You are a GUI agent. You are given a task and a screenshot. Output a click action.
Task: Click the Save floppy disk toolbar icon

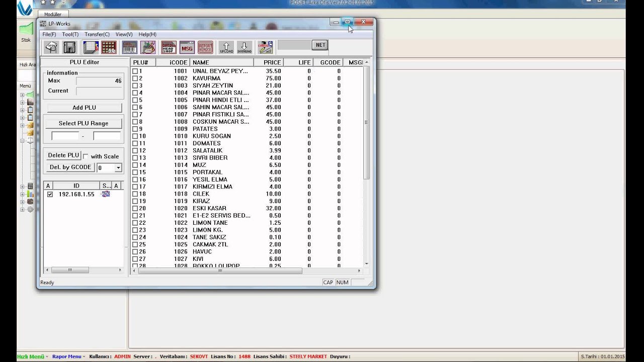pos(69,47)
